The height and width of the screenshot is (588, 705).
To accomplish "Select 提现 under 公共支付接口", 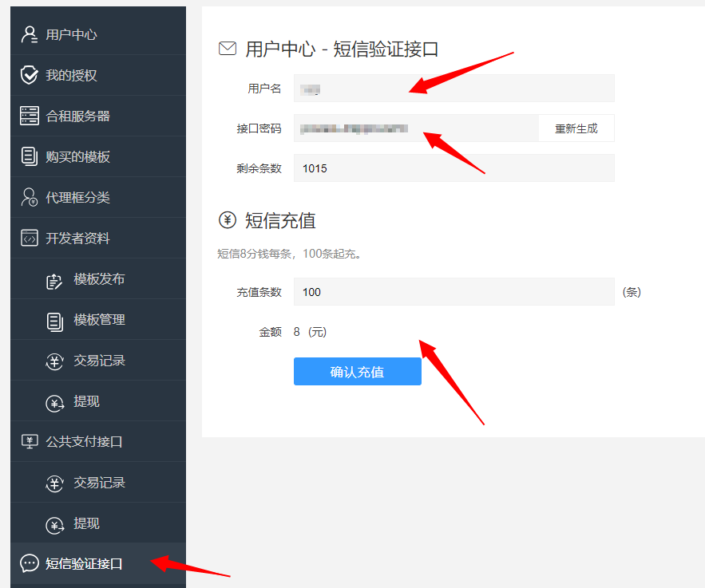I will click(x=86, y=523).
